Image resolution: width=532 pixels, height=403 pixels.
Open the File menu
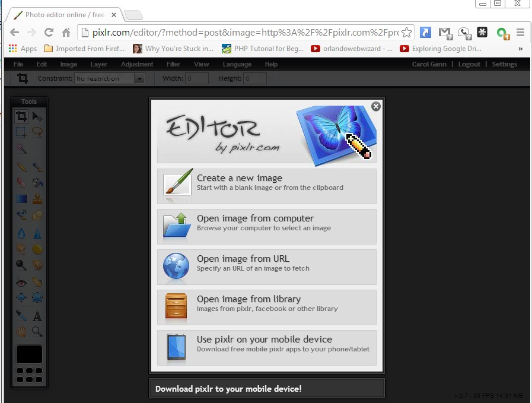[18, 64]
